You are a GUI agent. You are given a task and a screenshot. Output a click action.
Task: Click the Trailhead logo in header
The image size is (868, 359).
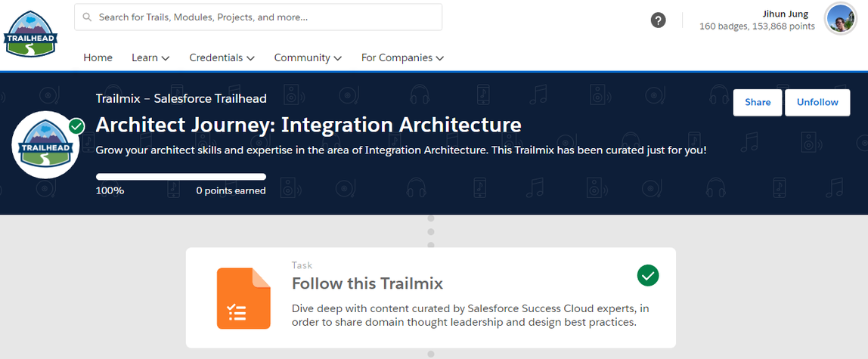coord(30,33)
